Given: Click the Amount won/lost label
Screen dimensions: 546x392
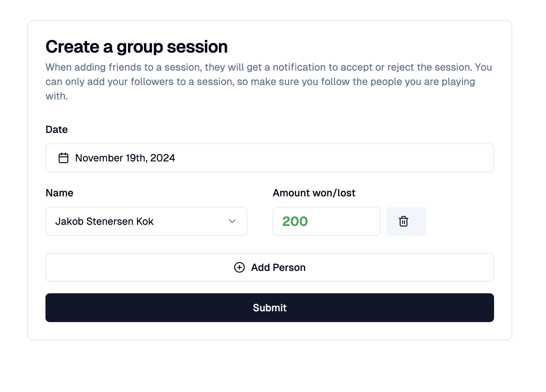Looking at the screenshot, I should (314, 193).
